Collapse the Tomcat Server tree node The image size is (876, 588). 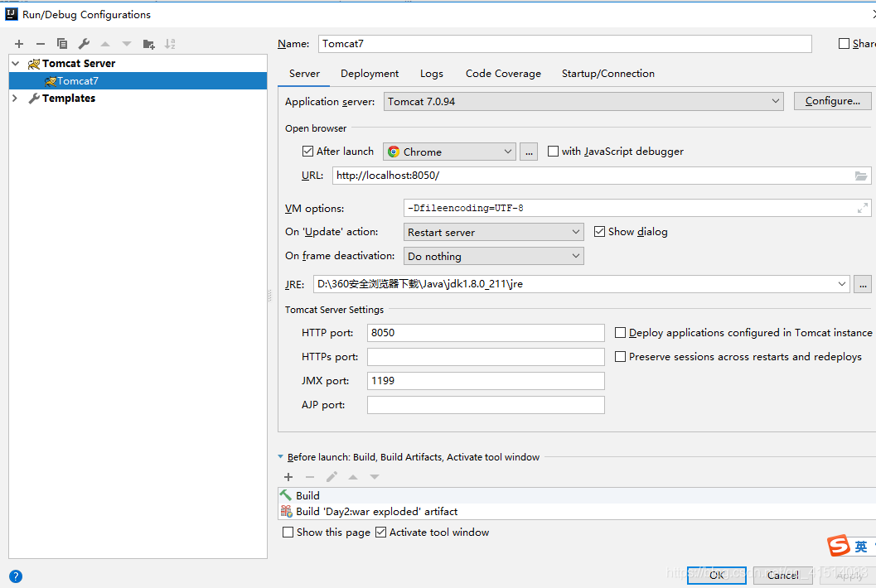click(16, 64)
